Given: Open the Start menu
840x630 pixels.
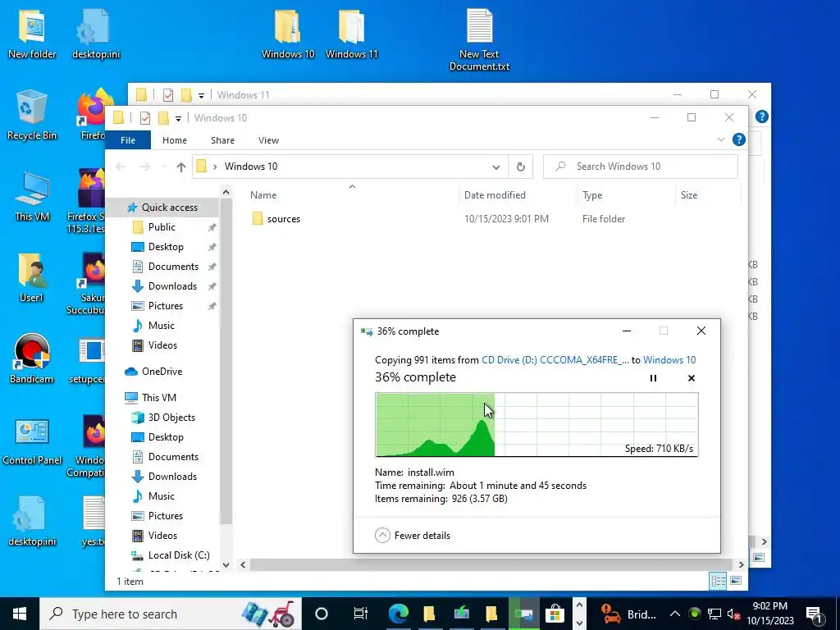Looking at the screenshot, I should pos(20,614).
